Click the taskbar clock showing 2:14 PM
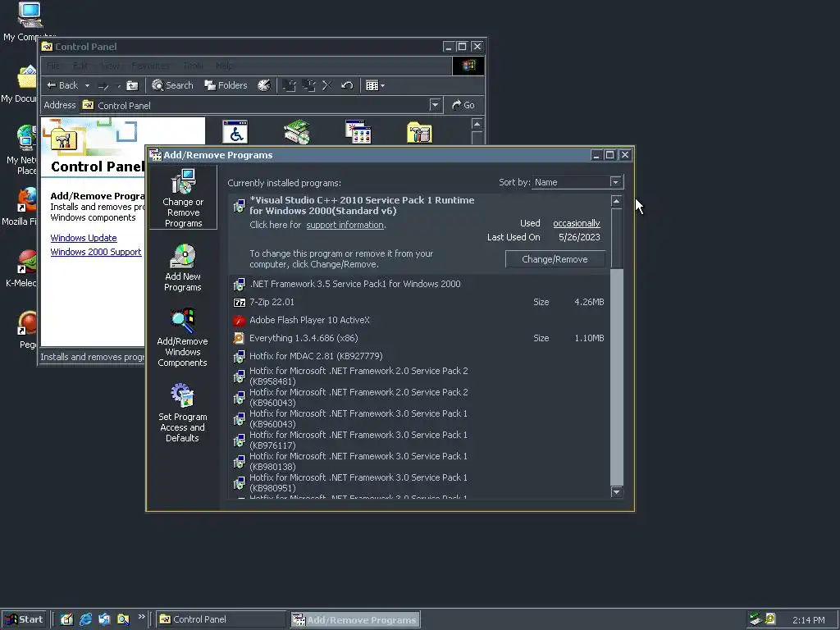This screenshot has width=840, height=630. coord(808,620)
